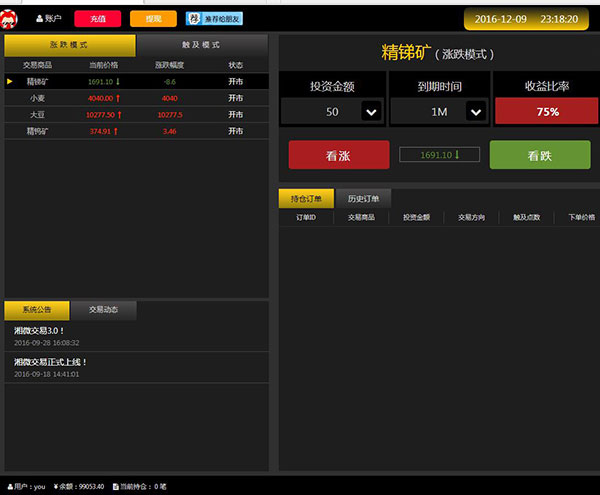Switch to the 触及模式 tab
This screenshot has width=600, height=495.
pyautogui.click(x=202, y=45)
